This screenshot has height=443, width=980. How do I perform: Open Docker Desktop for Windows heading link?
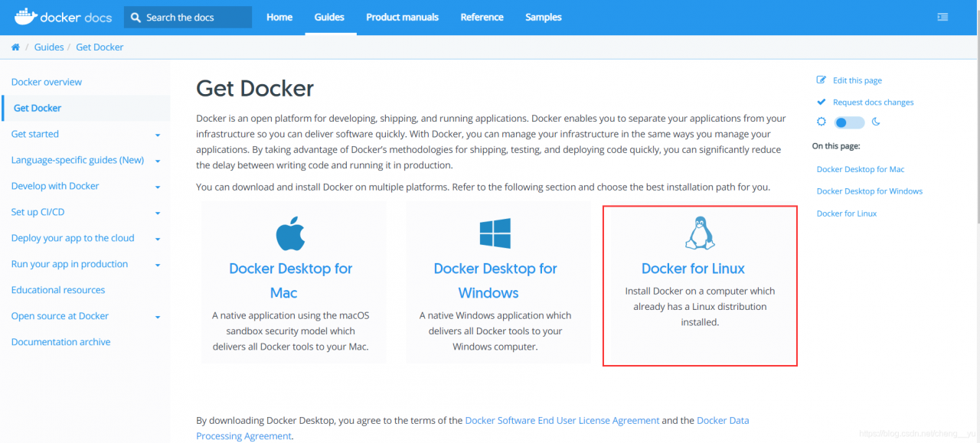pyautogui.click(x=495, y=281)
